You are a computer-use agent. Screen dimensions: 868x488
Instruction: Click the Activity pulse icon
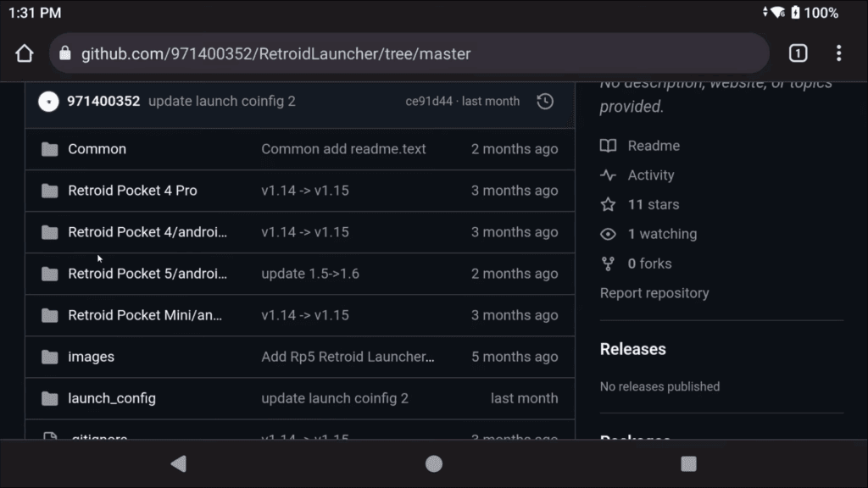point(608,175)
